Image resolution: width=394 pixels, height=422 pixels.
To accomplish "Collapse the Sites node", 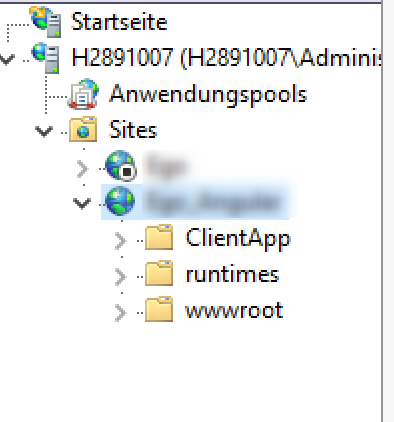I will coord(44,131).
